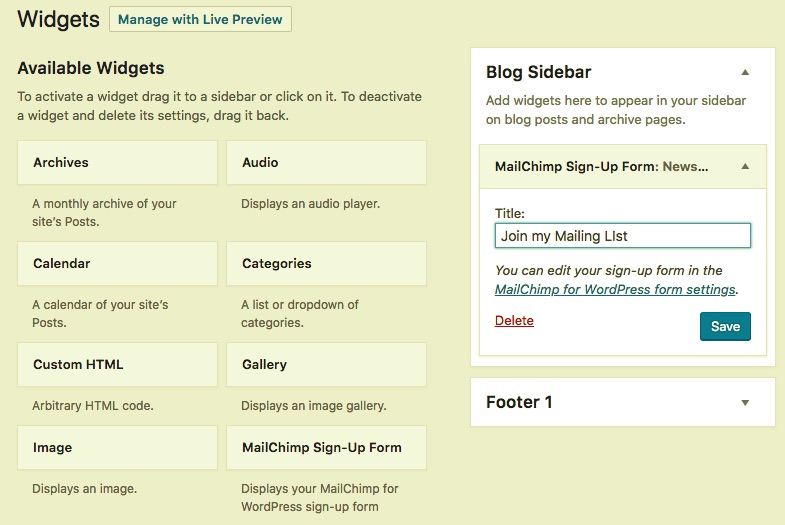This screenshot has width=785, height=525.
Task: Open Manage with Live Preview
Action: (x=200, y=20)
